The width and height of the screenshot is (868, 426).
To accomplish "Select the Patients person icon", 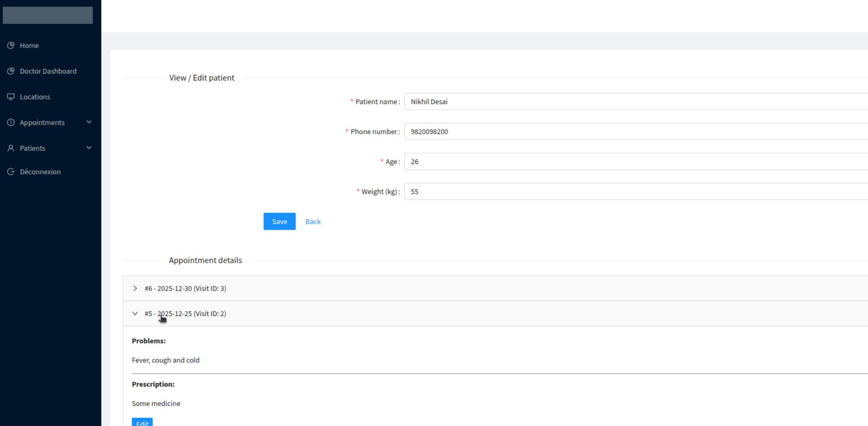I will 11,148.
